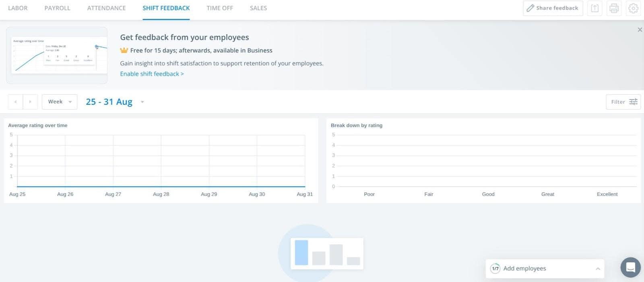Image resolution: width=644 pixels, height=282 pixels.
Task: Go to previous week arrow
Action: coord(15,102)
